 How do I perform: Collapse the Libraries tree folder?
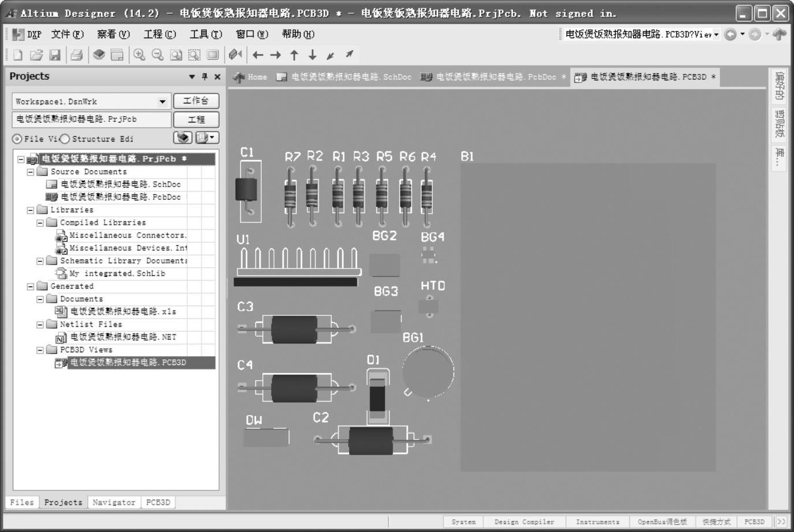pyautogui.click(x=31, y=210)
